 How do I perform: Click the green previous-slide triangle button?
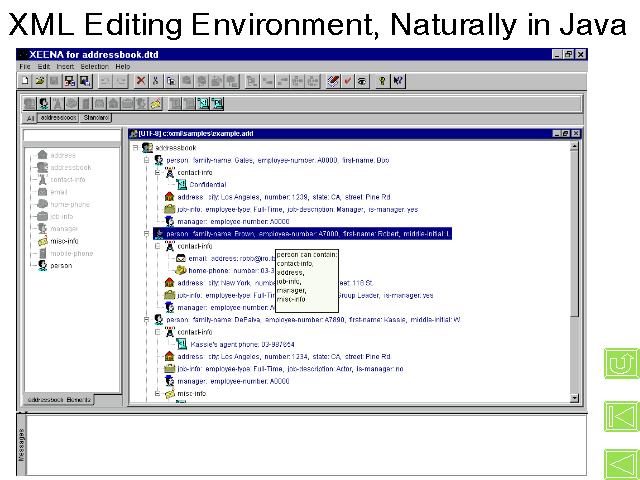[x=621, y=464]
